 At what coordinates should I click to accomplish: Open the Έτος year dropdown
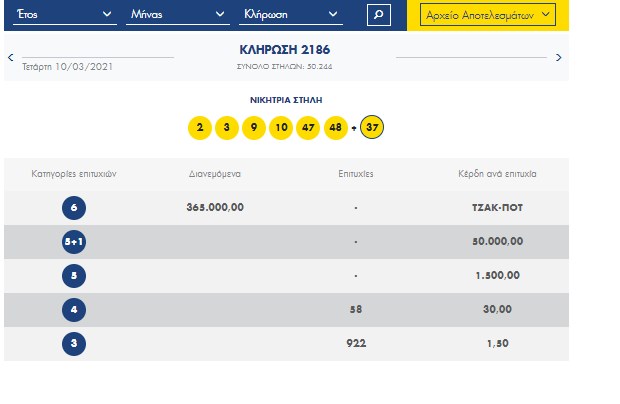coord(60,14)
